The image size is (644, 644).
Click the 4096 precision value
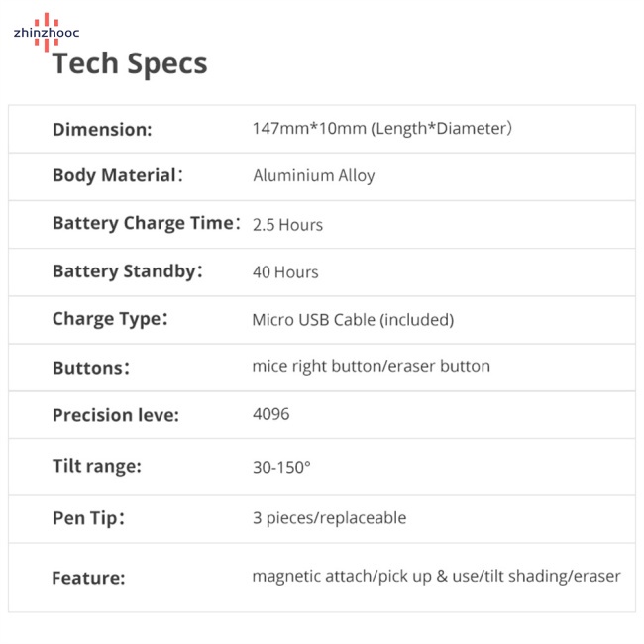271,414
